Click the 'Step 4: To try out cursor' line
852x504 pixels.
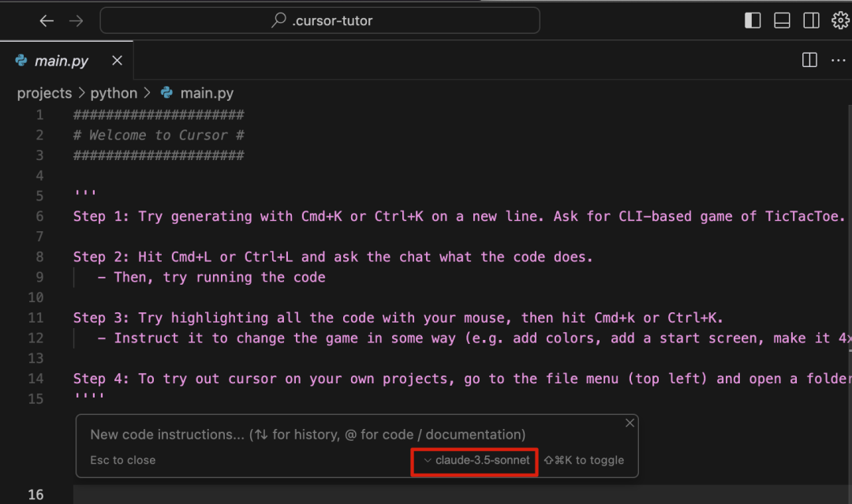click(461, 379)
